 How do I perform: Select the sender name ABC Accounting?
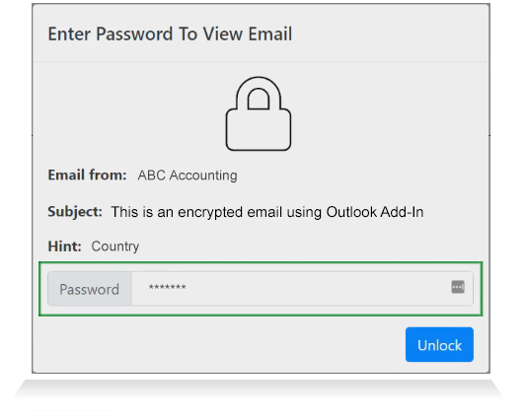click(x=187, y=175)
